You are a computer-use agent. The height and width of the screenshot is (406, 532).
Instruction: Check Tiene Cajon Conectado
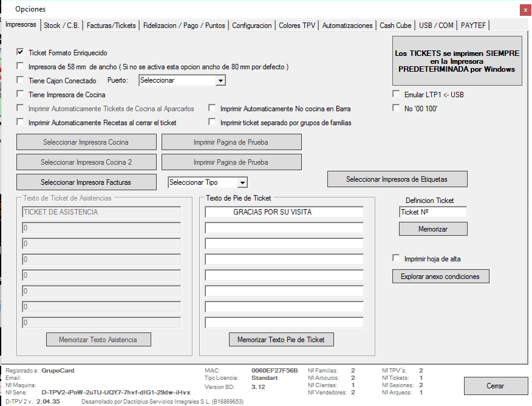[21, 80]
